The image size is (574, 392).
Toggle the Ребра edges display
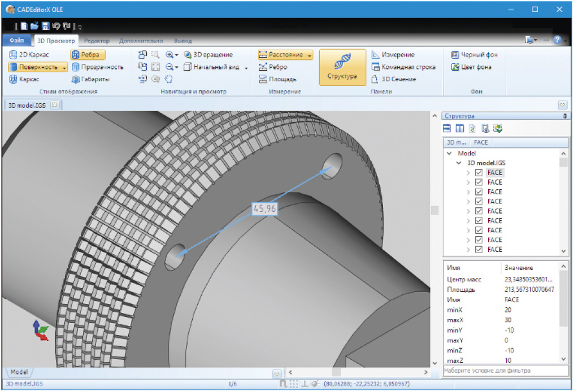coord(88,55)
